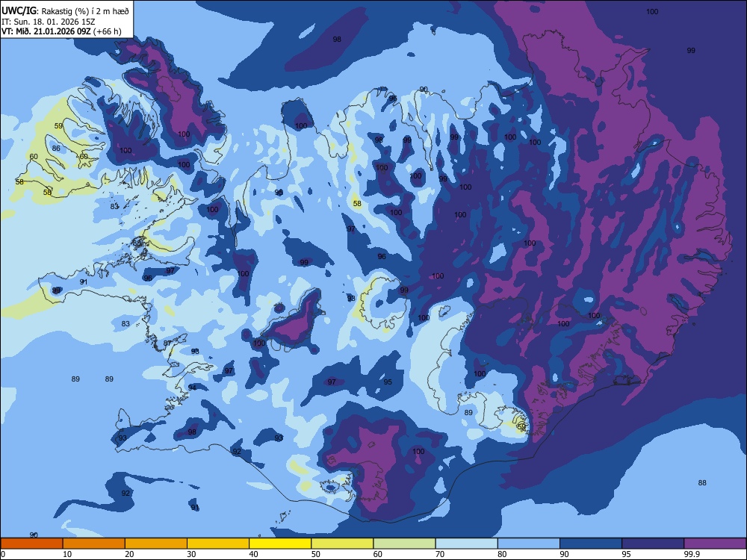Click the legend tick label '99.9'

click(691, 554)
